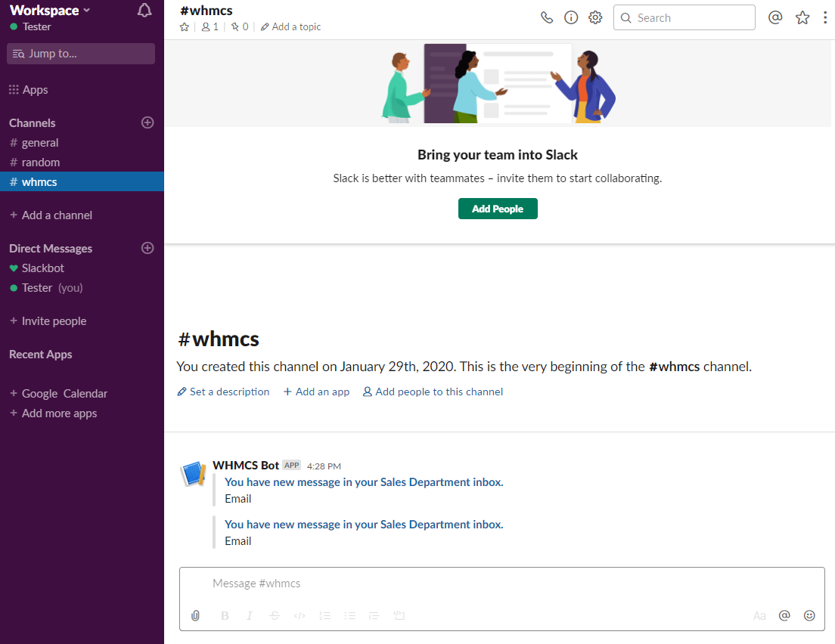Toggle italic formatting in composer
The image size is (835, 644).
click(x=250, y=615)
